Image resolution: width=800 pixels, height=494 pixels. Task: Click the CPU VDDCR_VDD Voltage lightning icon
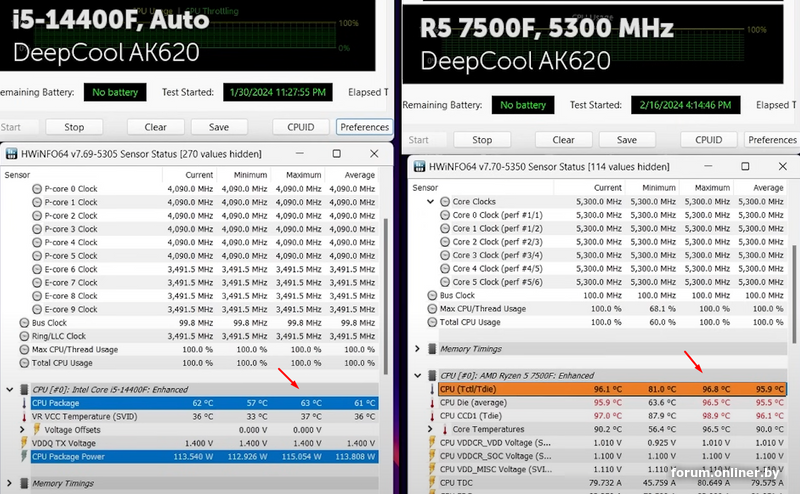[x=432, y=442]
